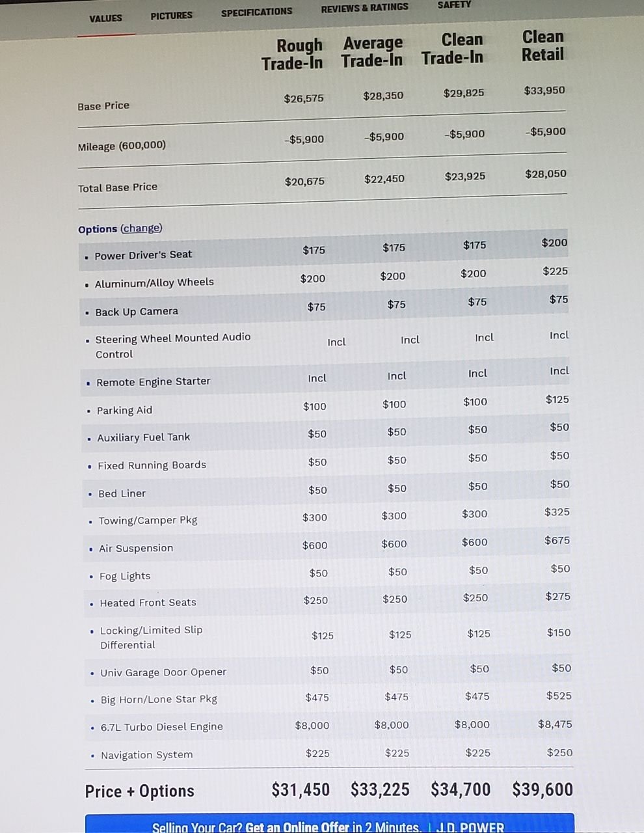This screenshot has height=833, width=644.
Task: Click the $39,600 Clean Retail total price
Action: [x=543, y=789]
